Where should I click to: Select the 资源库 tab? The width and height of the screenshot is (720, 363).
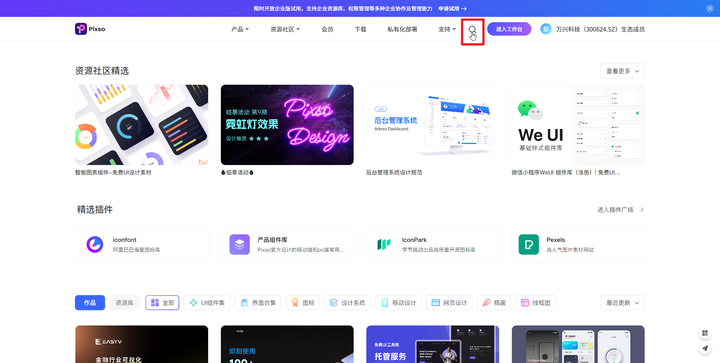[124, 303]
